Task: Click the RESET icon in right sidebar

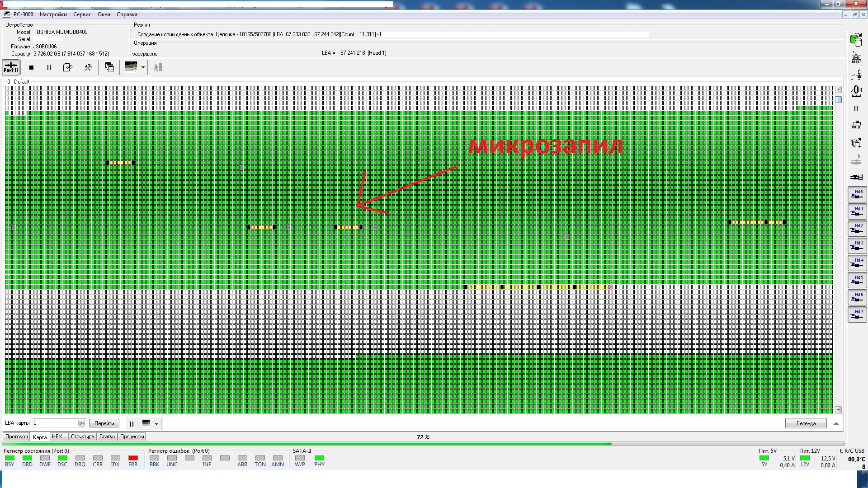Action: click(856, 57)
